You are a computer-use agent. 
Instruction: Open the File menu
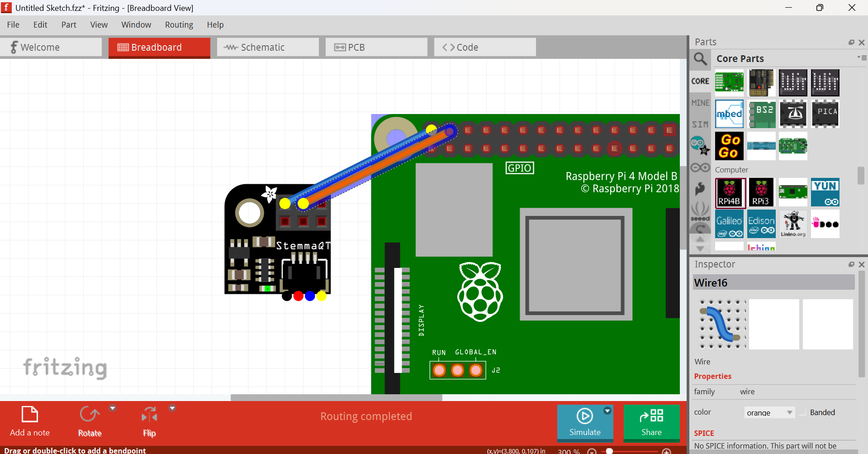(x=13, y=25)
